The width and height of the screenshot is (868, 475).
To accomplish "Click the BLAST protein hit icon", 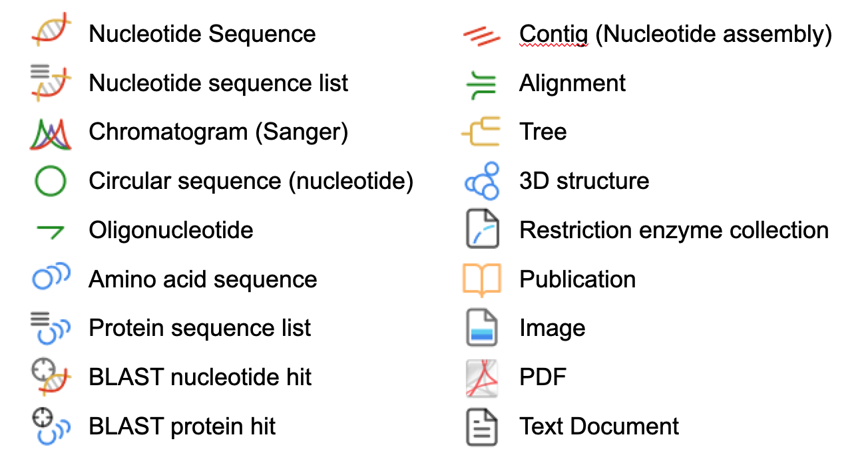I will click(51, 426).
